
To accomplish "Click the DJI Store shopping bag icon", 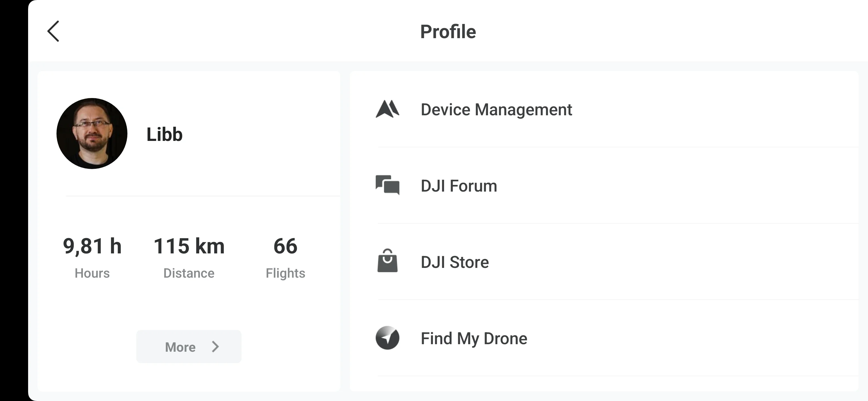I will 388,261.
